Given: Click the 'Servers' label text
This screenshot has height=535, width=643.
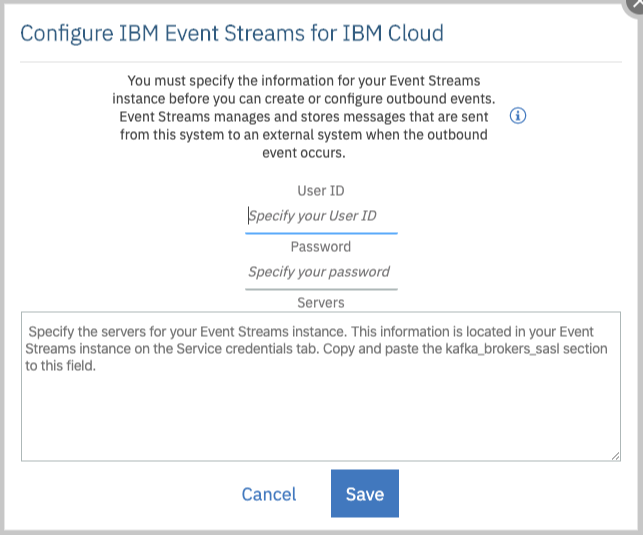Looking at the screenshot, I should [x=321, y=303].
